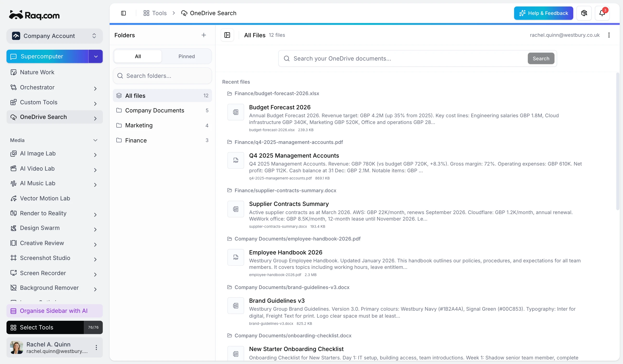Select the Finance folder
The height and width of the screenshot is (364, 623).
162,140
